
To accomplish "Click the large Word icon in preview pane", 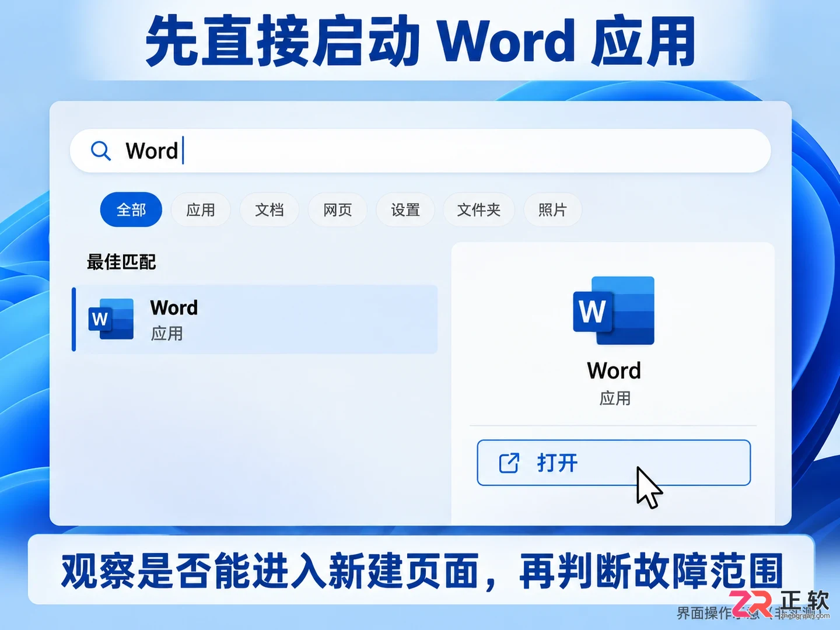I will pyautogui.click(x=614, y=310).
